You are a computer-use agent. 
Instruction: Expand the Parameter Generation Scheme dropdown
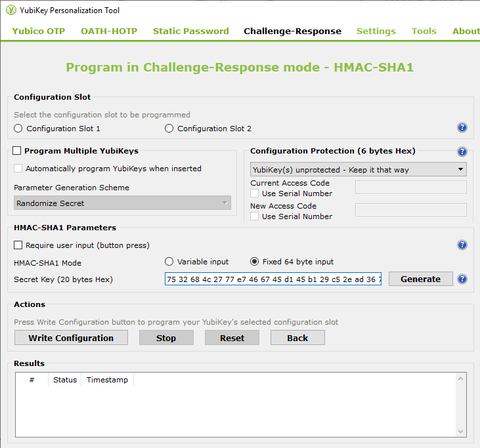[x=122, y=203]
